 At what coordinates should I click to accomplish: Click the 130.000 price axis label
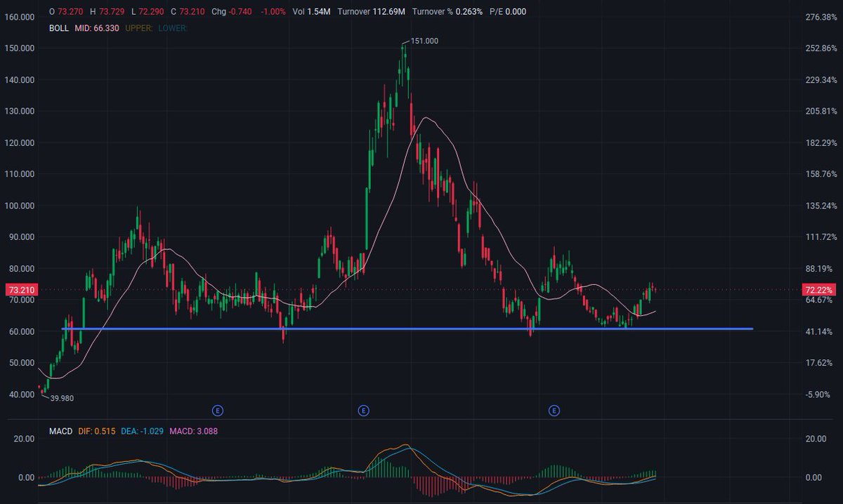pyautogui.click(x=20, y=111)
